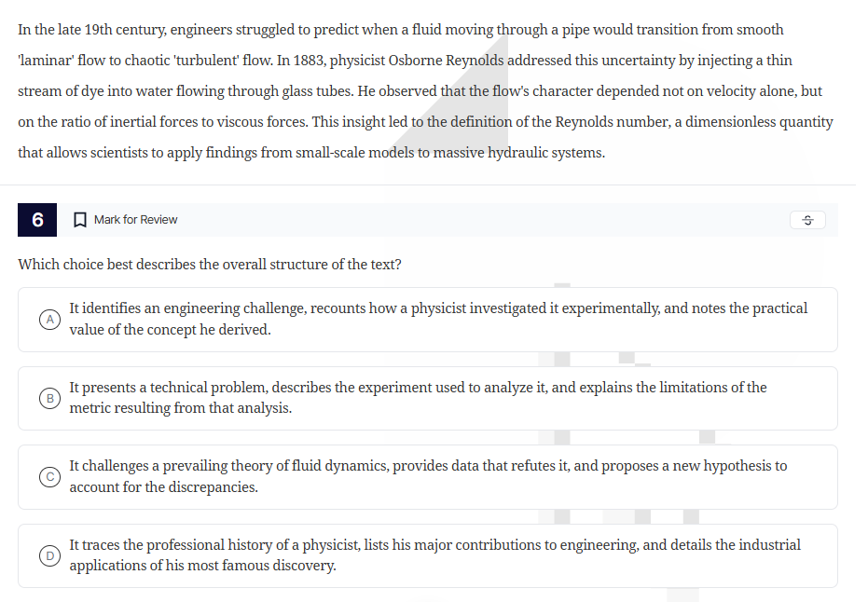The height and width of the screenshot is (602, 868).
Task: Click the strikethrough icon in the top-right corner
Action: tap(806, 220)
